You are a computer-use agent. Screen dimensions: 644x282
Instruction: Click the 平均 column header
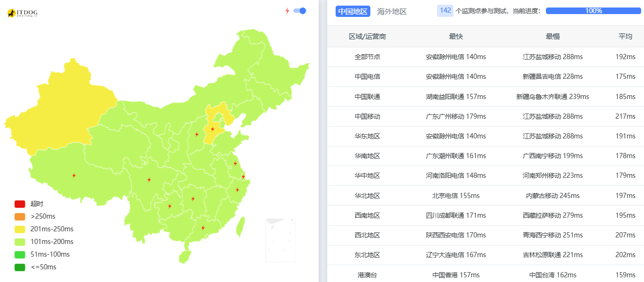click(625, 37)
